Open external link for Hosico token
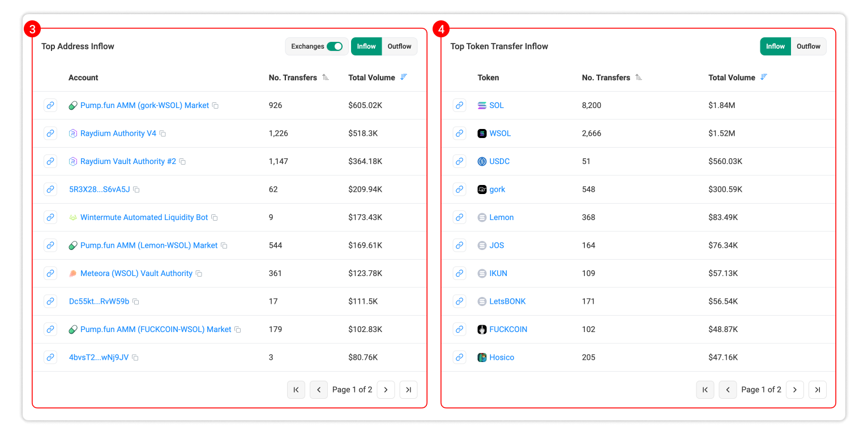 point(459,357)
